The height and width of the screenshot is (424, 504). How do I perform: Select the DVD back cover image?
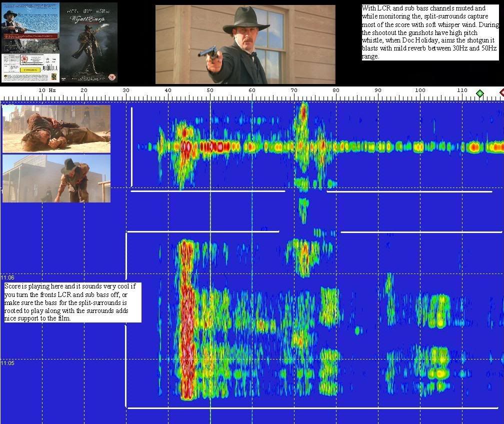(x=30, y=42)
